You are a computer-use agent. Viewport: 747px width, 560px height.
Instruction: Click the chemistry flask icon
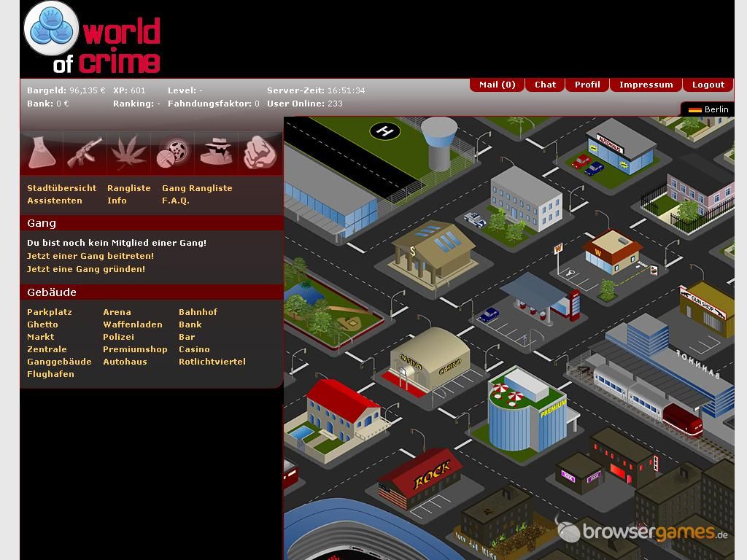[x=42, y=152]
